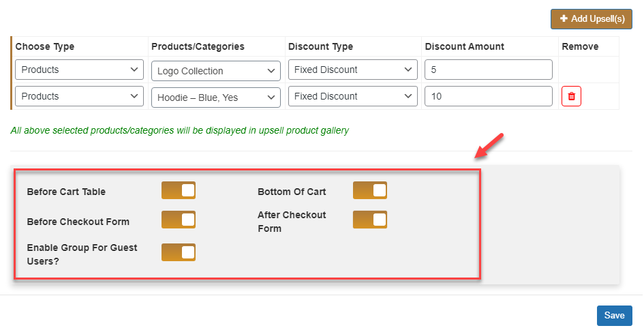The image size is (644, 328).
Task: Click the discount amount field containing 5
Action: click(488, 70)
